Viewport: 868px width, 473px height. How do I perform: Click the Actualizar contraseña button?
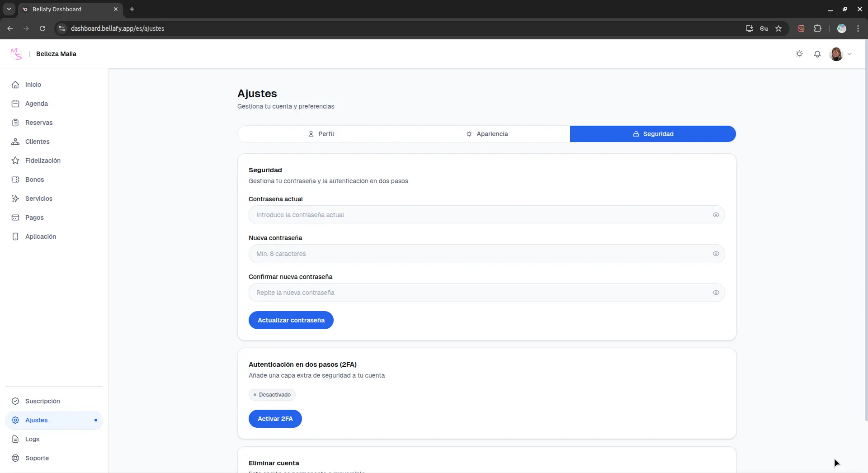point(291,320)
